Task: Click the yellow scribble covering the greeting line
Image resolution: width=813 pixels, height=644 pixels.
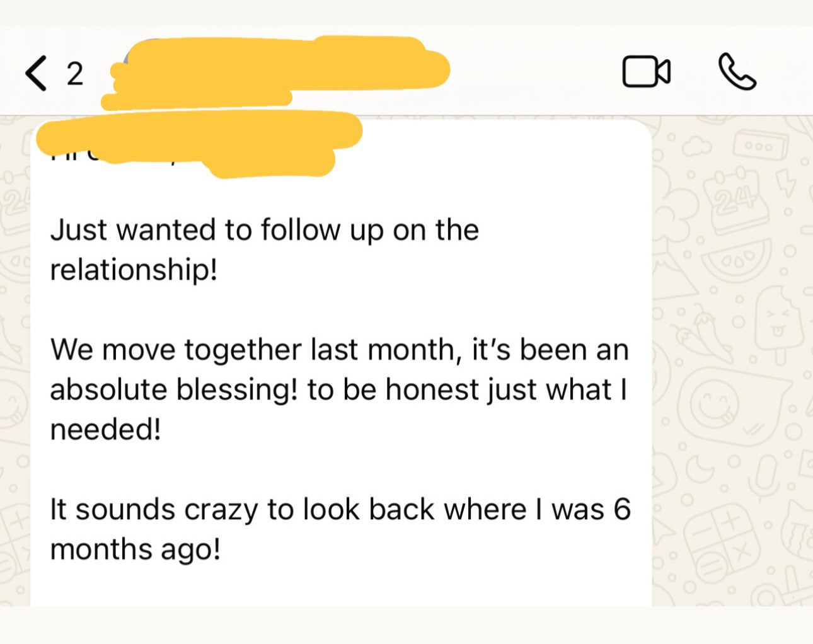Action: 199,142
